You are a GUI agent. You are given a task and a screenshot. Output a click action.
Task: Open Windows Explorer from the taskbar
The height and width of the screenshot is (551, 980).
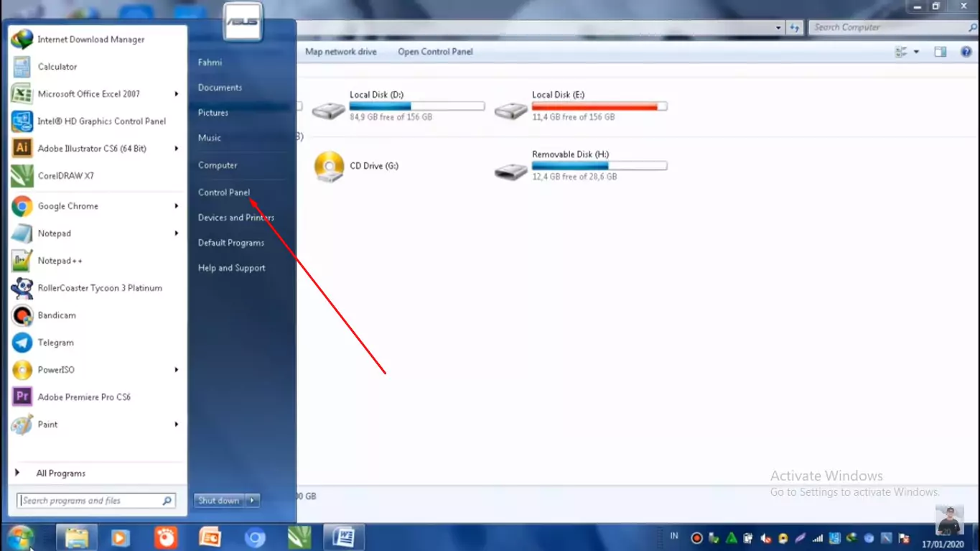(x=77, y=537)
